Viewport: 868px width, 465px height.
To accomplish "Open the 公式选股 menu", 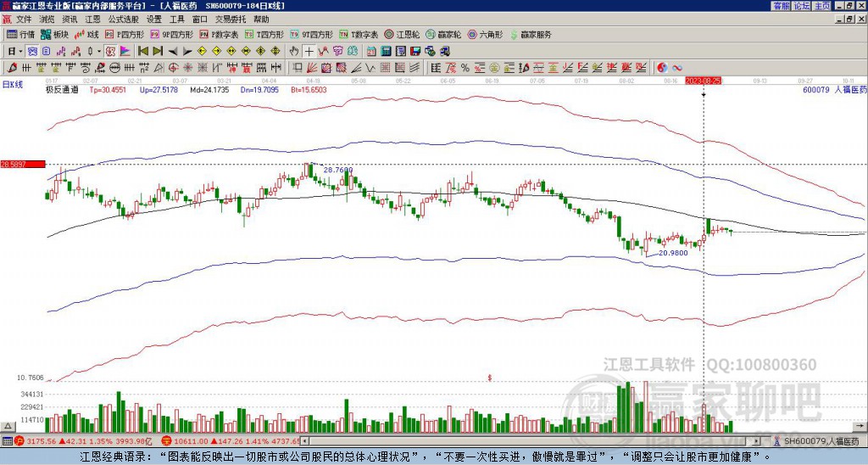I will (x=124, y=20).
